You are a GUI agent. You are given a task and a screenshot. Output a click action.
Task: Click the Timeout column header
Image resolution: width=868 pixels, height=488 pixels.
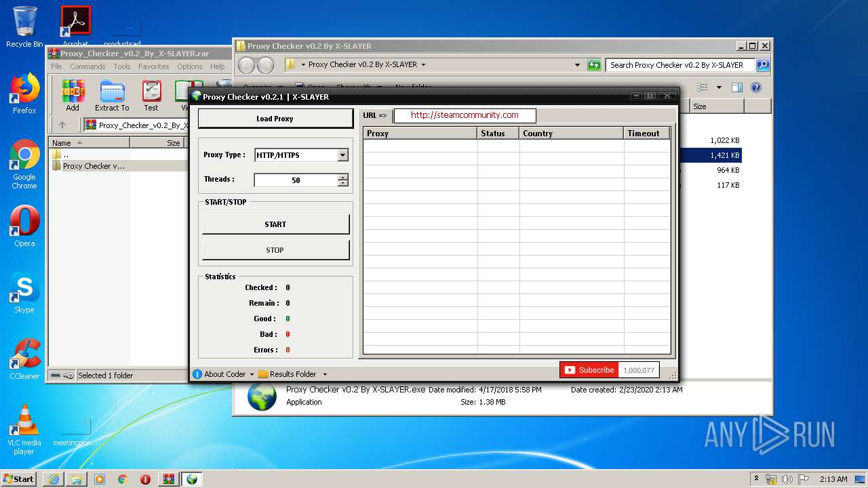pos(646,134)
